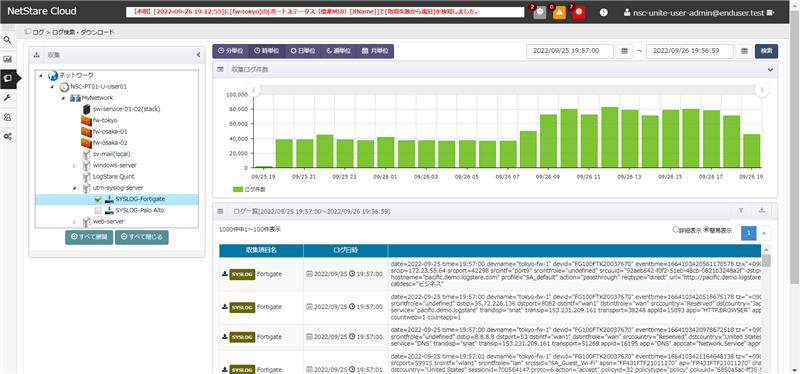This screenshot has height=374, width=800.
Task: Click the sv-mail(local) server icon
Action: [86, 154]
